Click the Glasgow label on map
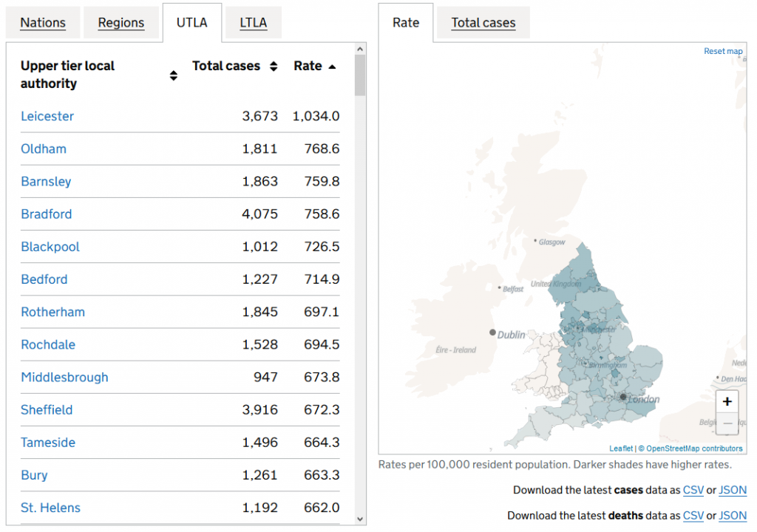Image resolution: width=757 pixels, height=532 pixels. pos(551,242)
